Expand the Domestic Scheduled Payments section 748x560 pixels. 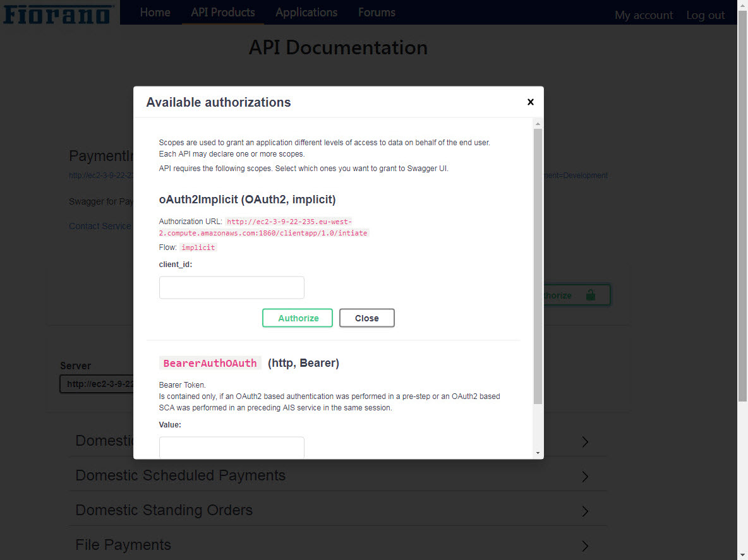[584, 476]
